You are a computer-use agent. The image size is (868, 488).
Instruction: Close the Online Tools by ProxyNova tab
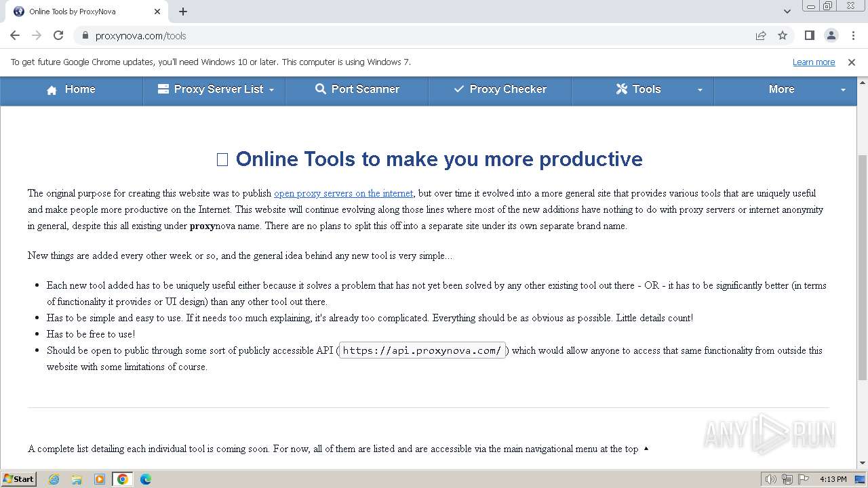tap(157, 12)
